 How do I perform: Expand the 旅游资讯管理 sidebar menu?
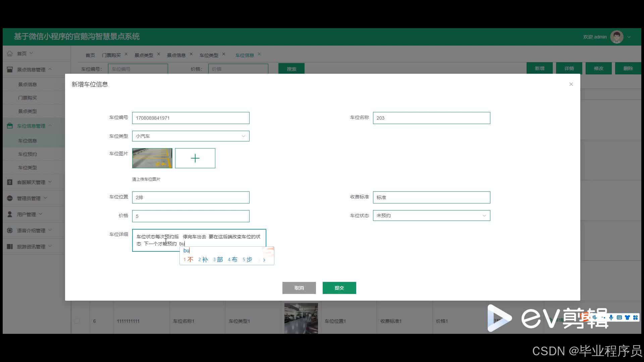(31, 246)
